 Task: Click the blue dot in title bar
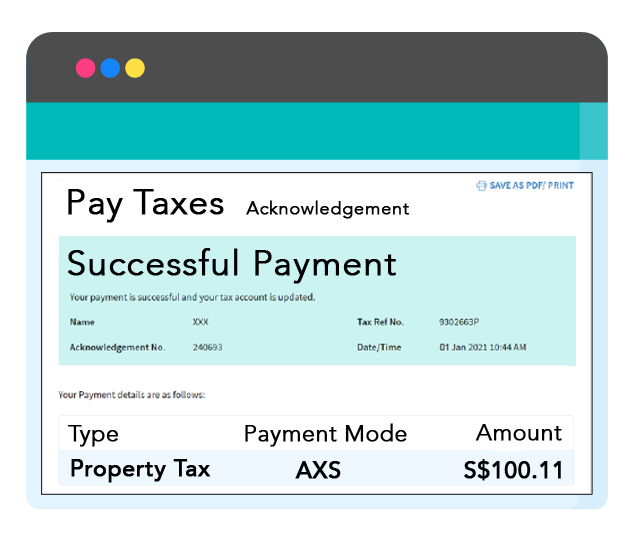(x=110, y=68)
